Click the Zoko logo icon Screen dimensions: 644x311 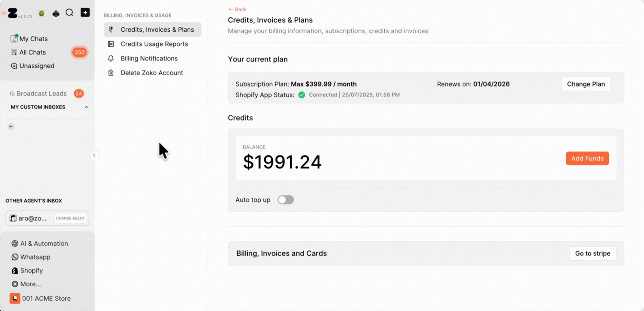pos(13,13)
